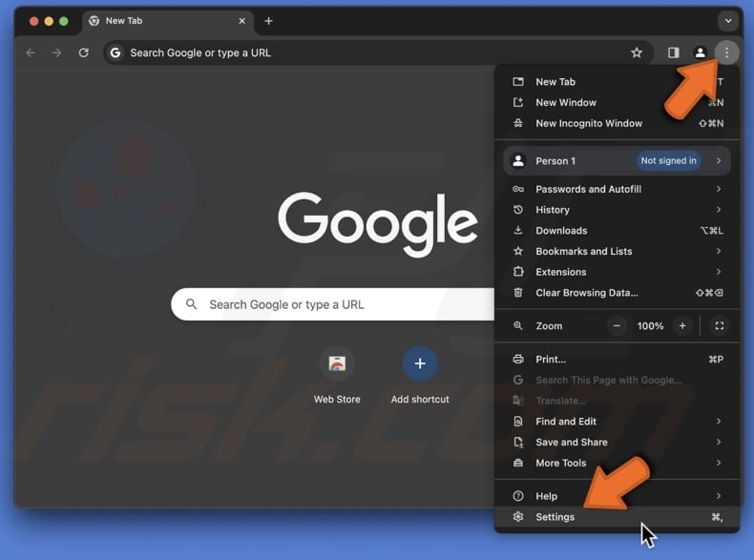The height and width of the screenshot is (560, 754).
Task: Click the magnifier icon beside Zoom
Action: pyautogui.click(x=518, y=326)
